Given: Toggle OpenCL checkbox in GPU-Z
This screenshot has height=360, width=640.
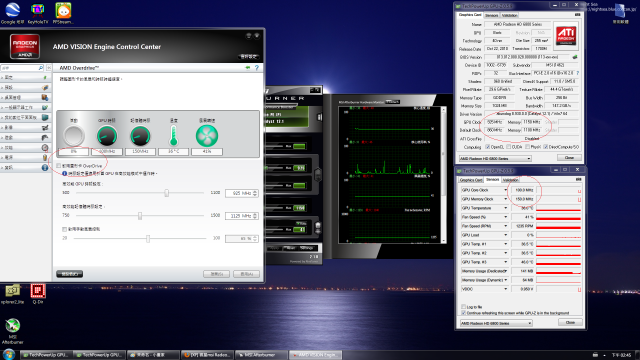Looking at the screenshot, I should click(x=487, y=147).
